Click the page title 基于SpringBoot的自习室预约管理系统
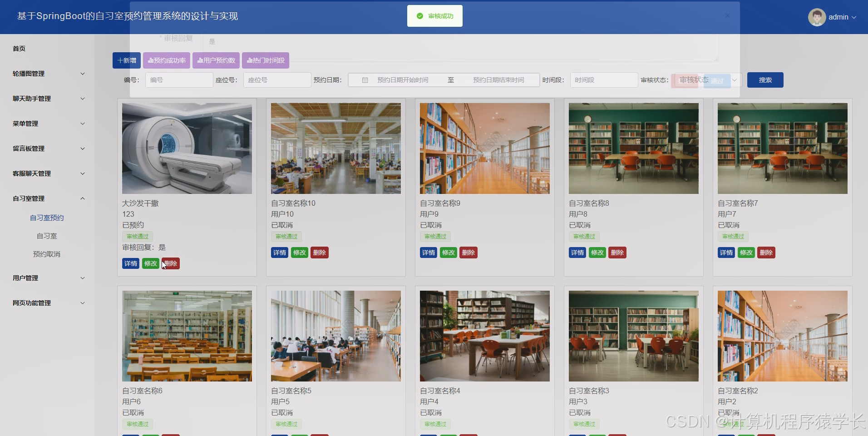Image resolution: width=868 pixels, height=436 pixels. 128,16
